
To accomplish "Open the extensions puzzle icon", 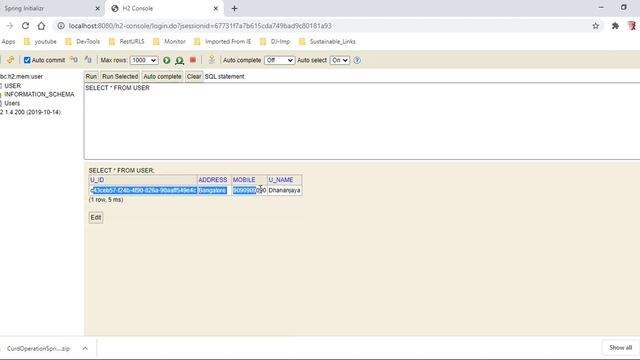I will pyautogui.click(x=615, y=26).
